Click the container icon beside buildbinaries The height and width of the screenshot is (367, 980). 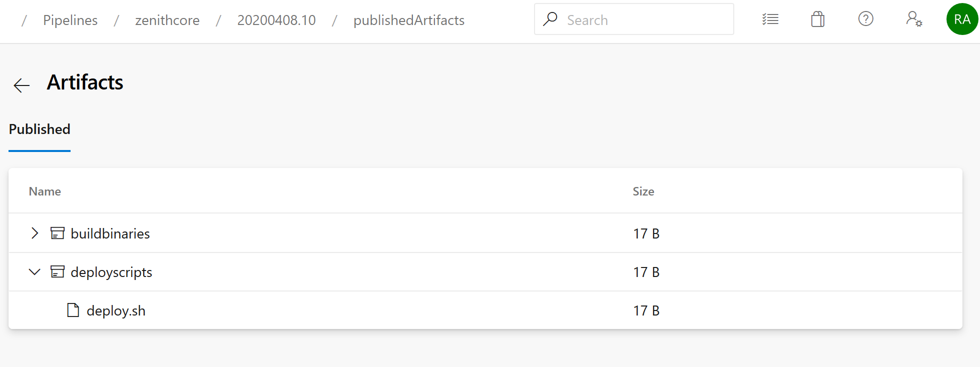[x=58, y=233]
